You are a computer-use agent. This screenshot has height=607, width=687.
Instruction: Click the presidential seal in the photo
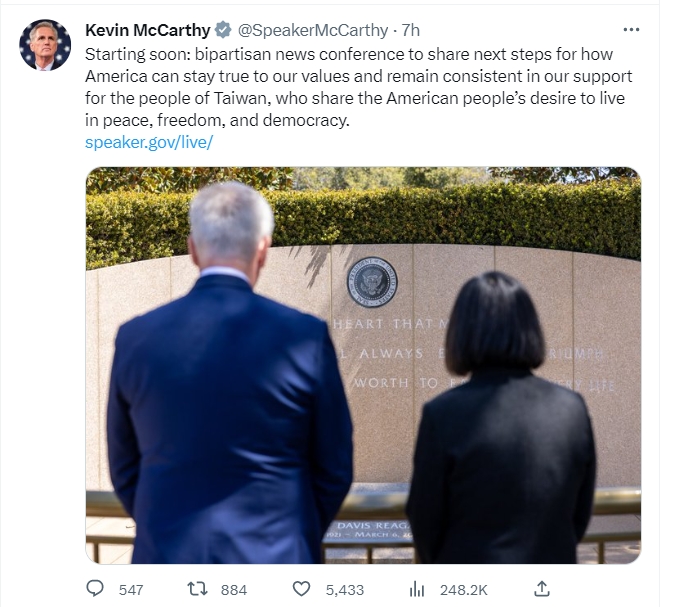372,282
